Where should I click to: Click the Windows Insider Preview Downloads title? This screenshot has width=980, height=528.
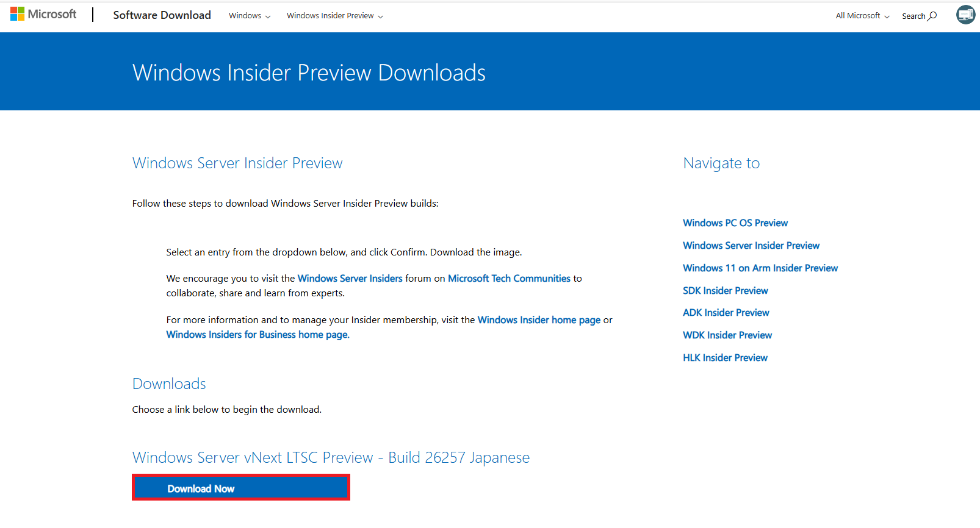[x=309, y=73]
